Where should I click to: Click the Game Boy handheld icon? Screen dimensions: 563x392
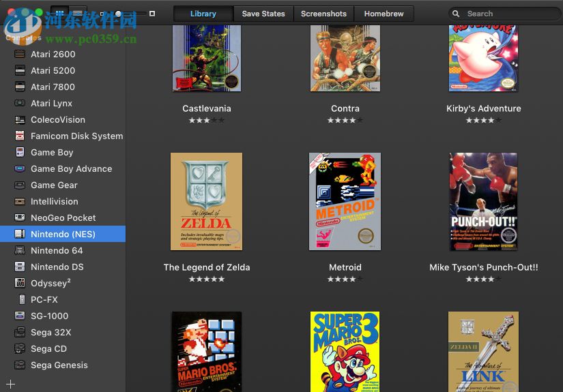20,153
